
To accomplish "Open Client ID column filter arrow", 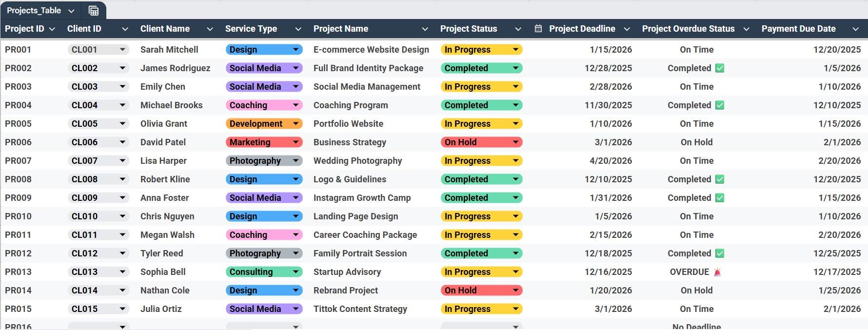I will pyautogui.click(x=125, y=29).
